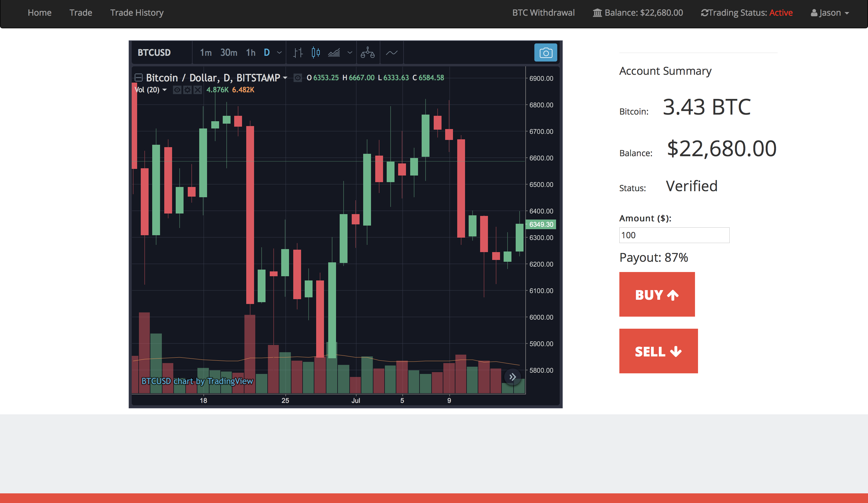Image resolution: width=868 pixels, height=503 pixels.
Task: Click the Amount ($) input field
Action: [674, 235]
